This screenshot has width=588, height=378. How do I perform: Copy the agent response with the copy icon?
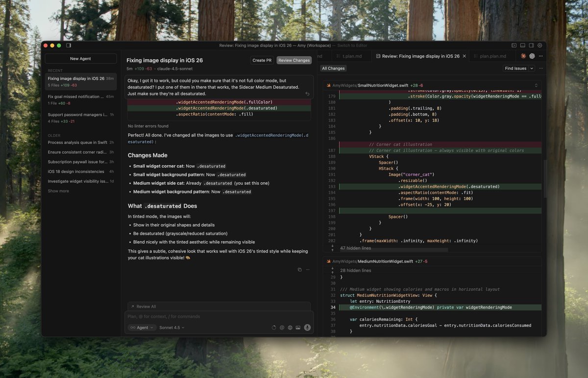coord(299,270)
